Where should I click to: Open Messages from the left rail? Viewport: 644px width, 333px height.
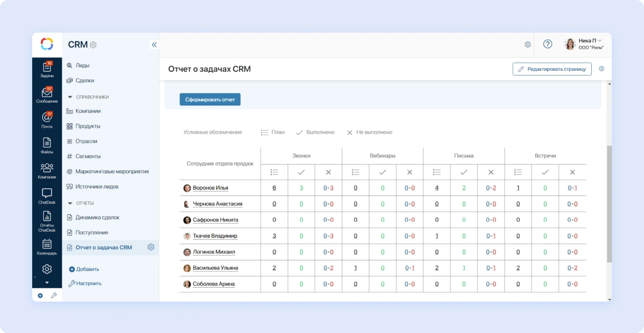47,95
